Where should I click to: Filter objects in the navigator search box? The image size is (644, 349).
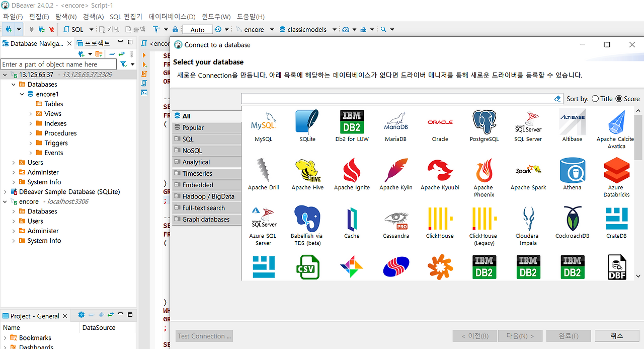click(59, 64)
